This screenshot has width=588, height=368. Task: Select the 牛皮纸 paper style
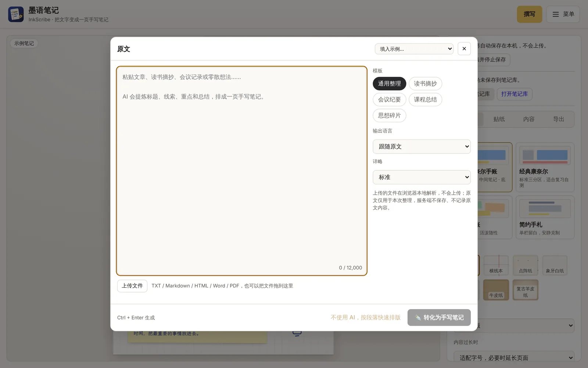tap(496, 290)
